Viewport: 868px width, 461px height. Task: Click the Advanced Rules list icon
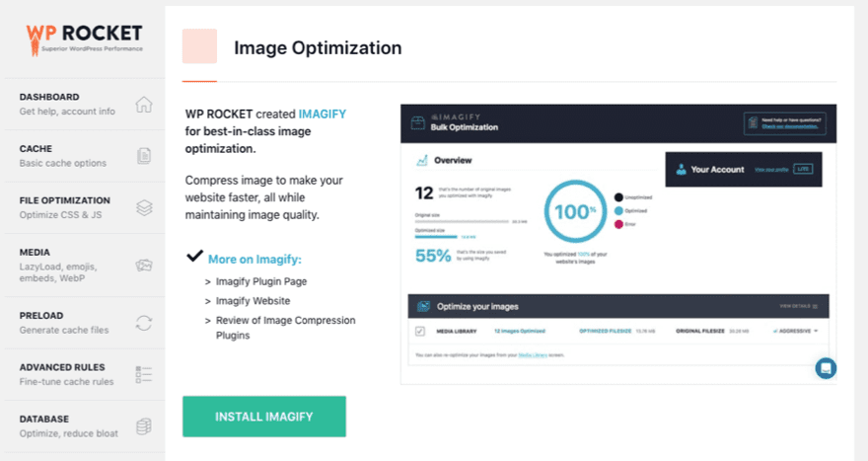144,374
